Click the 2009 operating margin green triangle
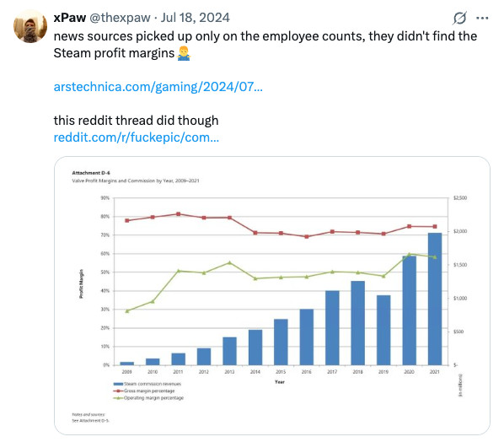504x442 pixels. [127, 310]
